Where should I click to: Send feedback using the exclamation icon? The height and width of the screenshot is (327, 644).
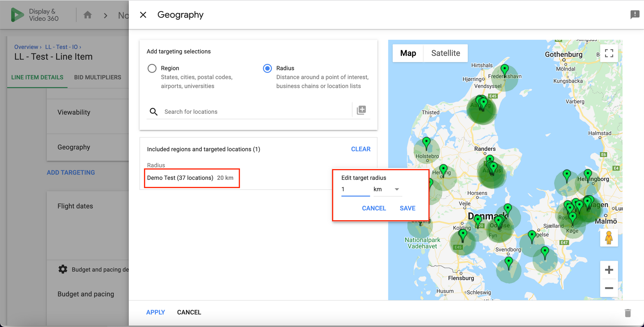[635, 14]
